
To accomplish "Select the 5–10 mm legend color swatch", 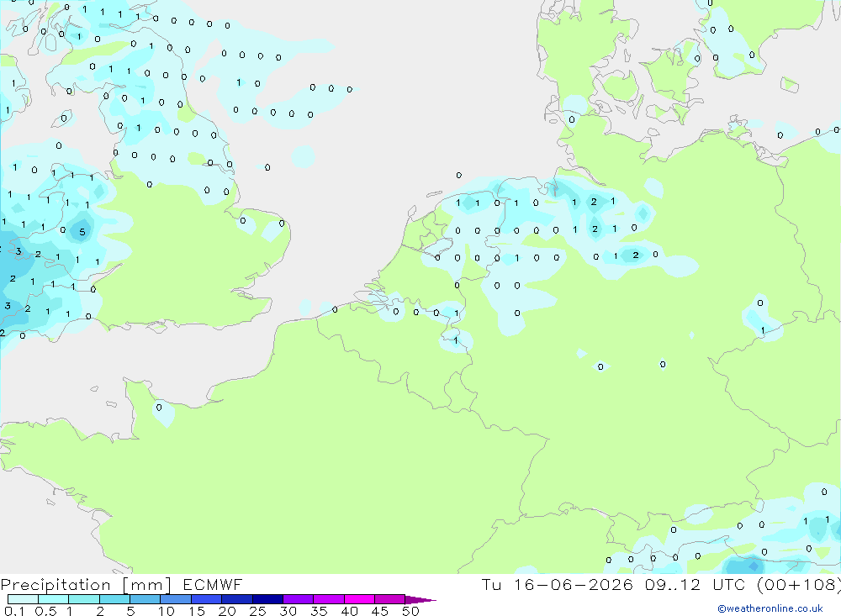I will 145,599.
